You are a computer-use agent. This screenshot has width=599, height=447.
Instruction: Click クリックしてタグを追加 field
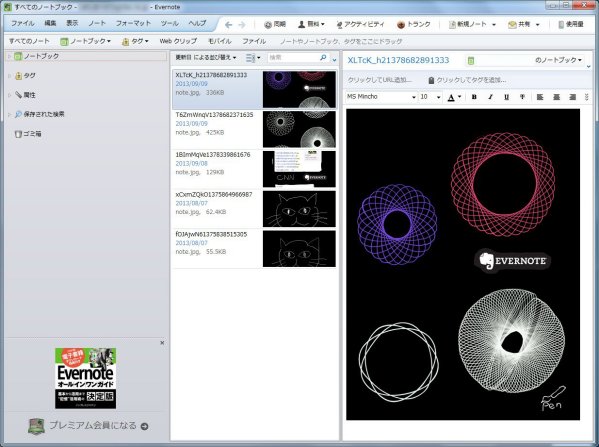coord(471,80)
